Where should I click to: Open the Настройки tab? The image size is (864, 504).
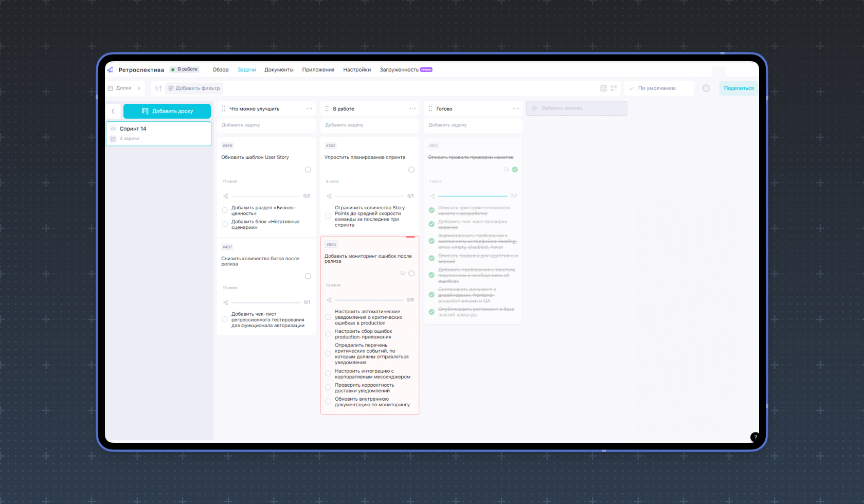tap(357, 70)
